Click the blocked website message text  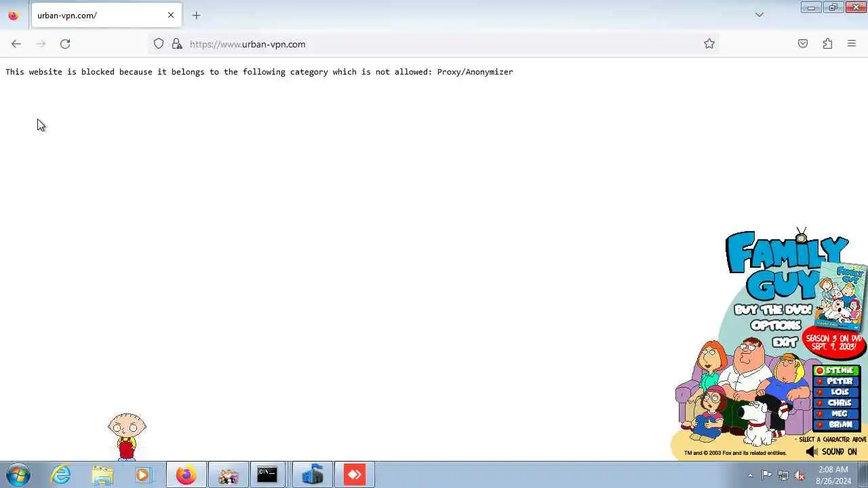click(x=259, y=72)
